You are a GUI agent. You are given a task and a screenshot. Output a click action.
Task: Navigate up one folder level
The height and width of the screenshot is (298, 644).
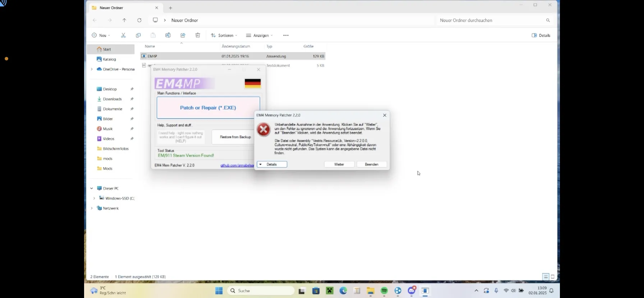point(124,20)
